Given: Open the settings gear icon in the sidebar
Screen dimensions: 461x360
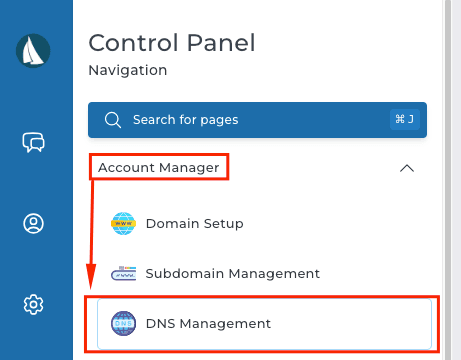Looking at the screenshot, I should pyautogui.click(x=33, y=304).
